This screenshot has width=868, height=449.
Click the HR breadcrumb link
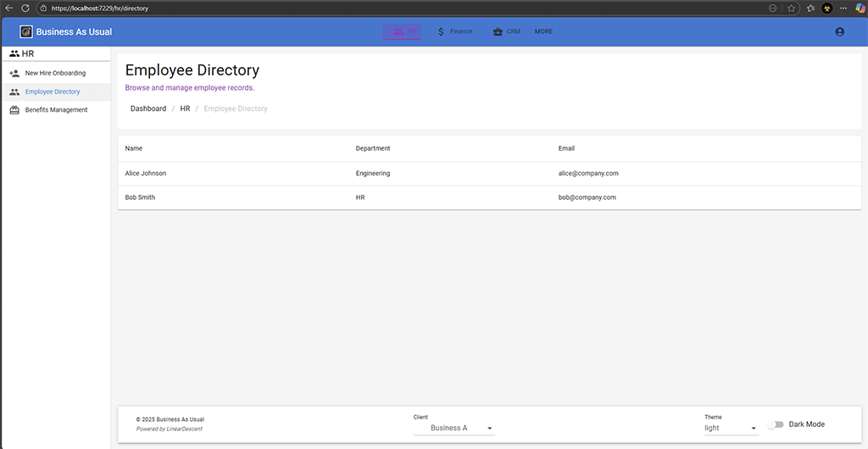(x=185, y=109)
